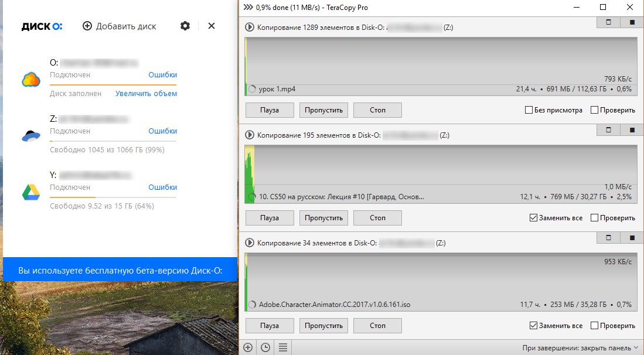Close the Disk-O panel with the X

212,26
